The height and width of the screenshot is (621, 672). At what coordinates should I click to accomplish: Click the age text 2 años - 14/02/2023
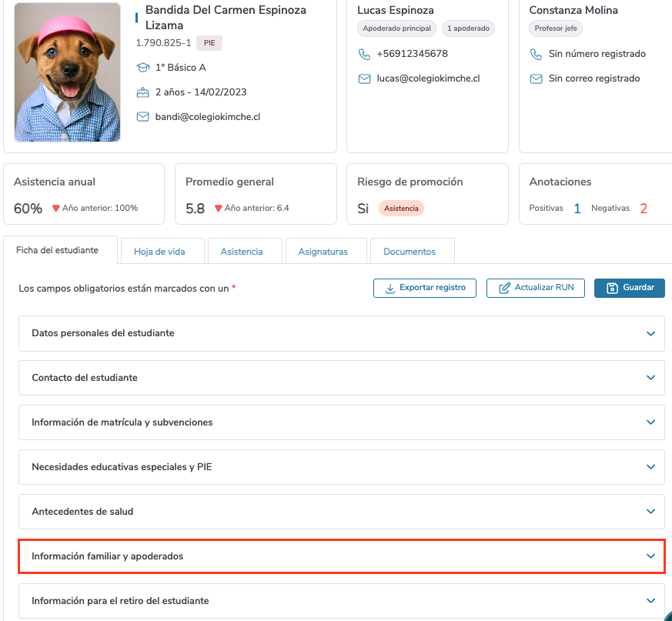point(201,92)
